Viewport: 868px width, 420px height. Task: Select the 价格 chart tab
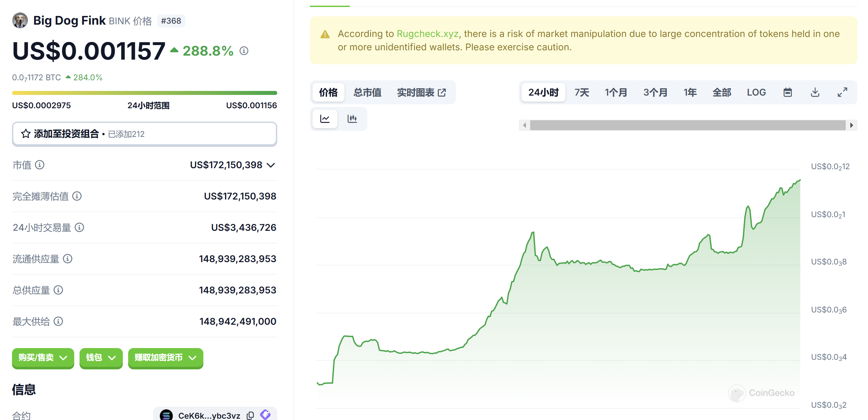[x=328, y=92]
